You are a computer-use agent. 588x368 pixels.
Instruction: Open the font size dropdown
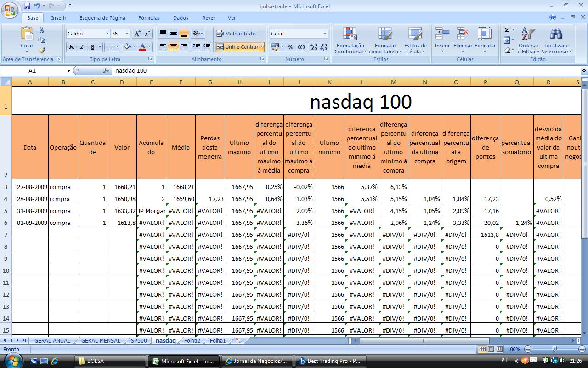tap(127, 34)
